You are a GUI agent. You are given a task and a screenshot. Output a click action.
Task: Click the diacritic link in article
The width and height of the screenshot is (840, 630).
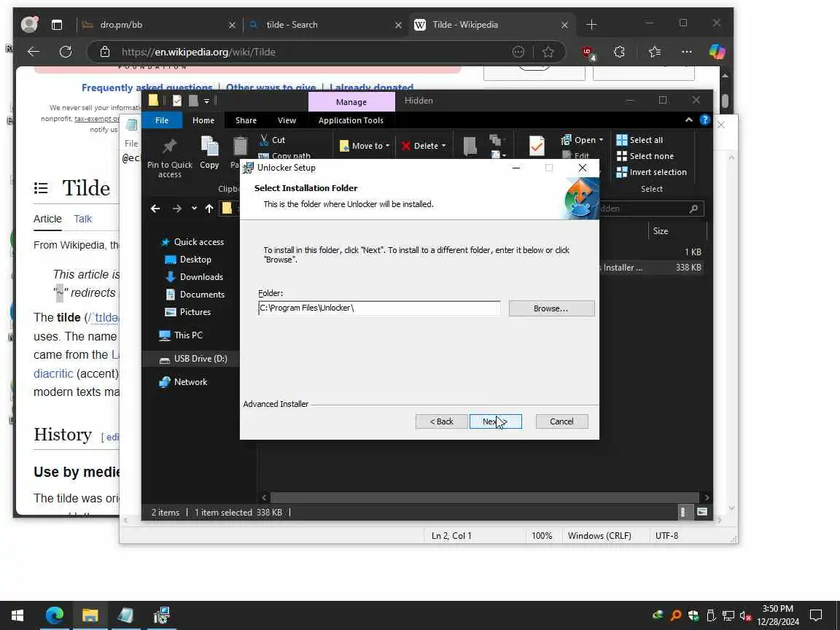53,373
